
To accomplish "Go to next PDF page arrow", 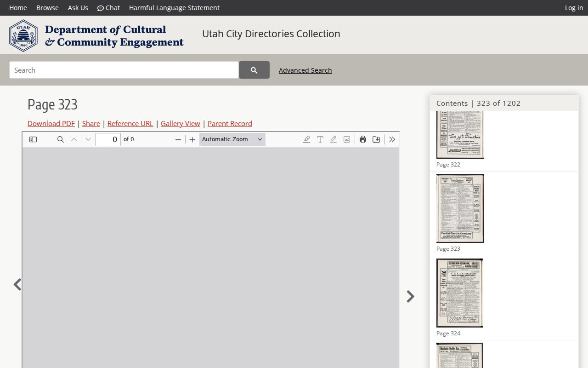I will coord(88,139).
